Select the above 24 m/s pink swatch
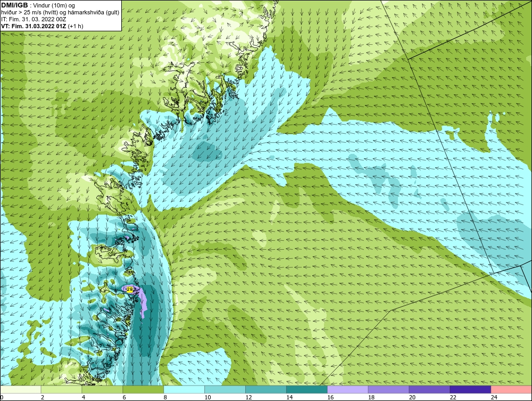This screenshot has height=401, width=532. [x=511, y=389]
